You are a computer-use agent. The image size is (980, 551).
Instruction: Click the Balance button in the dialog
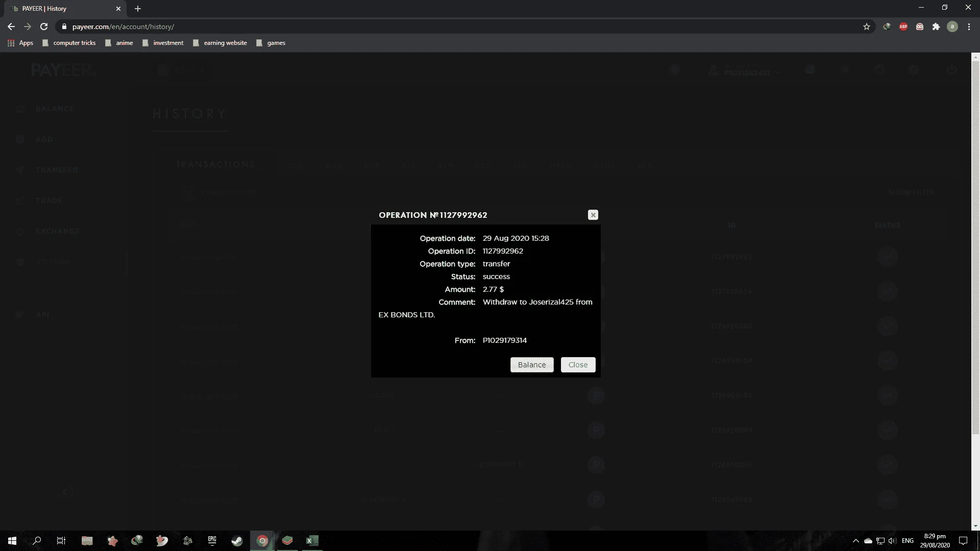point(532,365)
